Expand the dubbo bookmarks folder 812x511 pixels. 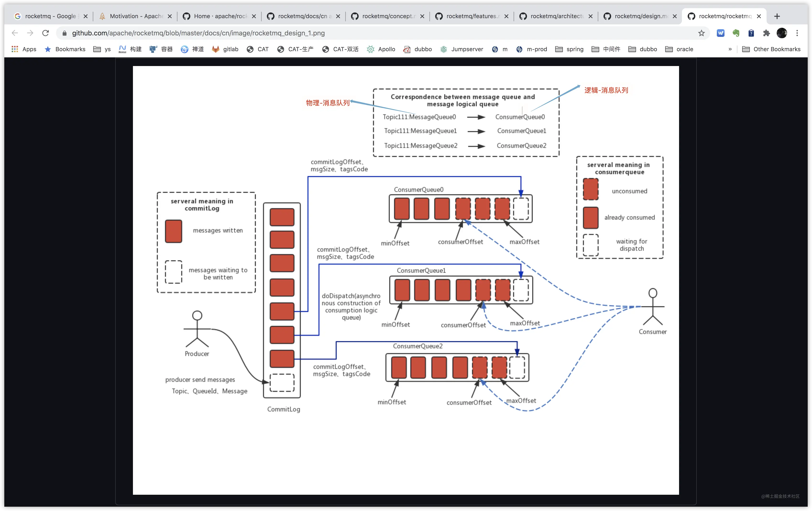(643, 49)
